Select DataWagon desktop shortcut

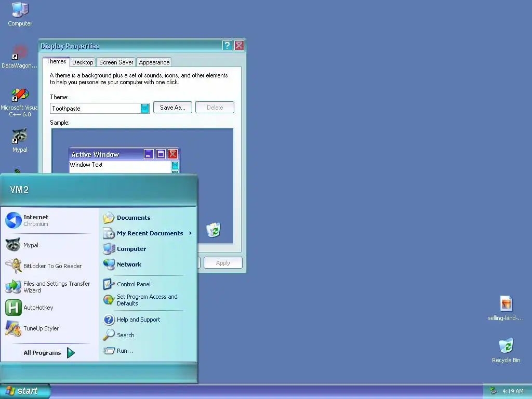tap(19, 57)
